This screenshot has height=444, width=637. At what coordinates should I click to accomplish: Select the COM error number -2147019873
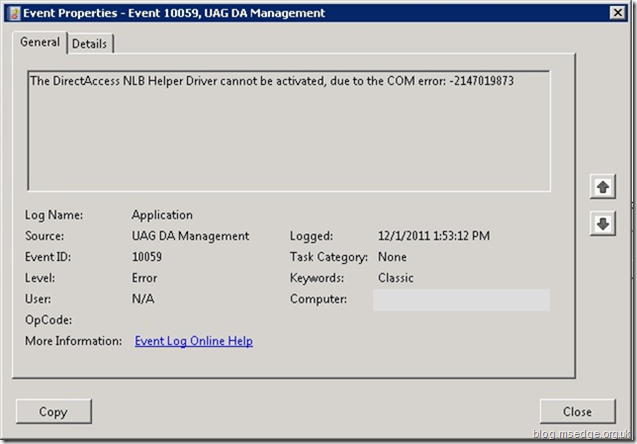482,81
